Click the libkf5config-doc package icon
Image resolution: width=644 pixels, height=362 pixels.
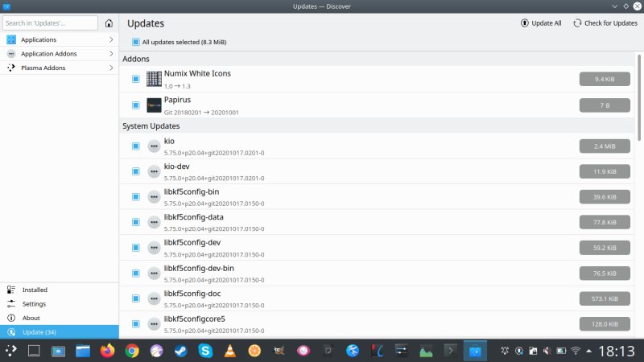pos(154,298)
